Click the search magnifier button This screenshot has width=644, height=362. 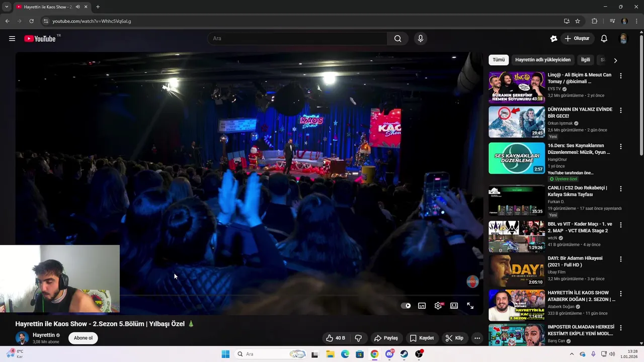point(397,39)
